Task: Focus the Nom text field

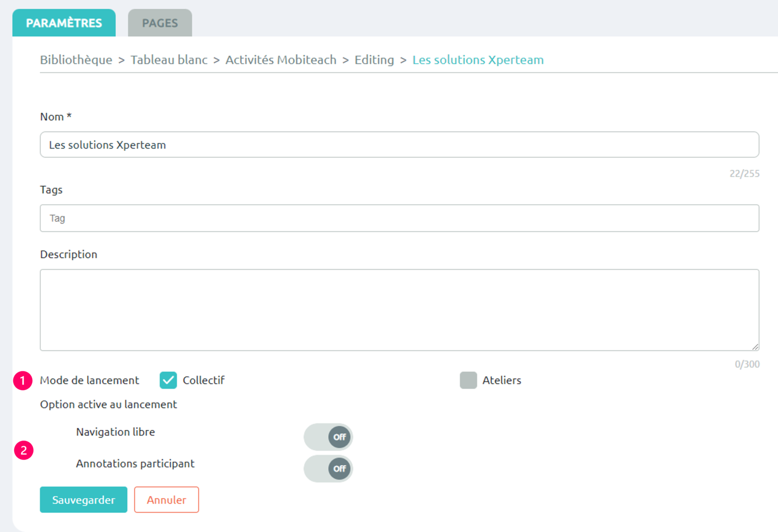Action: point(400,144)
